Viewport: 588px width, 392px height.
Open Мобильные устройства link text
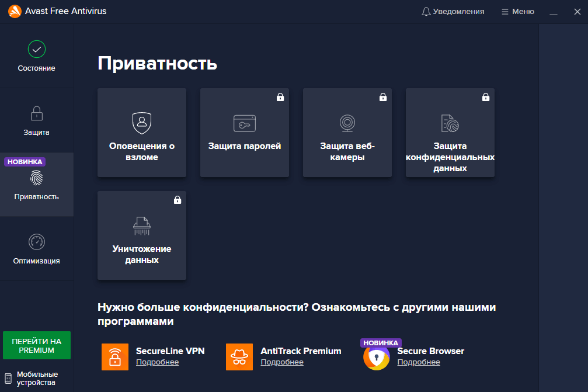click(37, 379)
